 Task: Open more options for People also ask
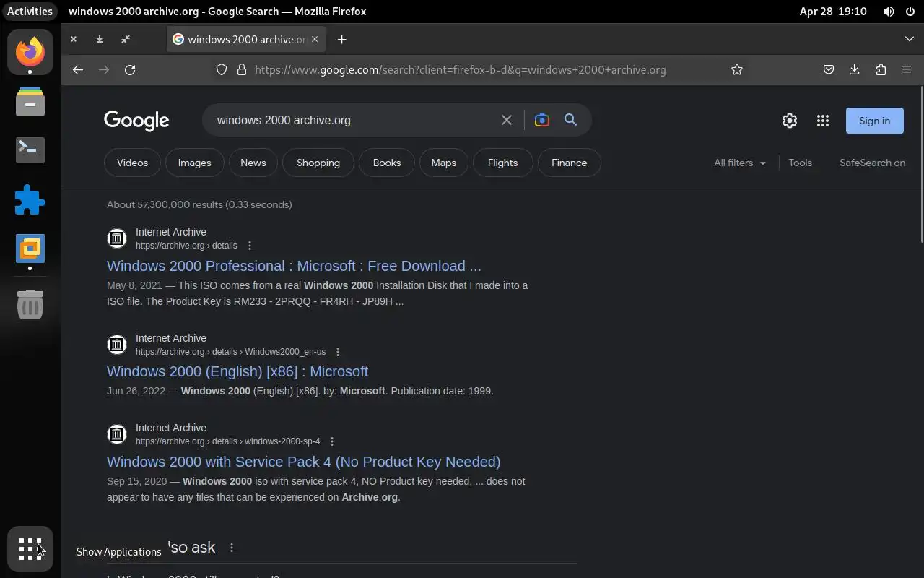(x=232, y=548)
